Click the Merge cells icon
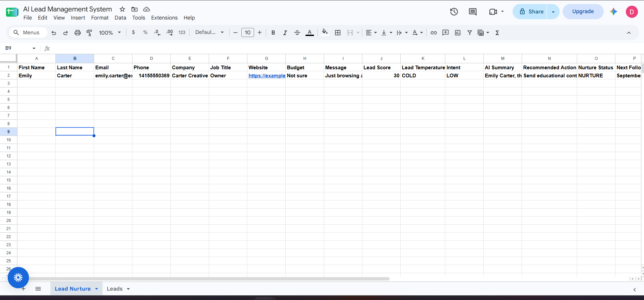644x300 pixels. [350, 33]
